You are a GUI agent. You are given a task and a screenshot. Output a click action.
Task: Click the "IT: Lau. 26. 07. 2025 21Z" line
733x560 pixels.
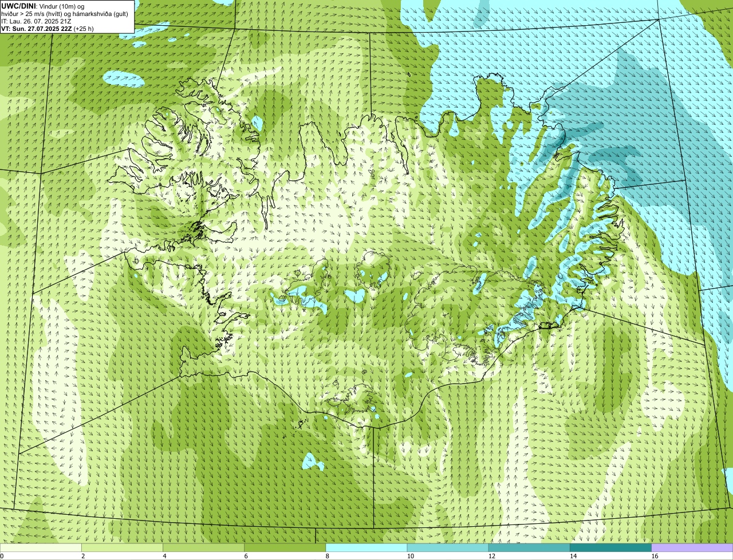point(36,21)
